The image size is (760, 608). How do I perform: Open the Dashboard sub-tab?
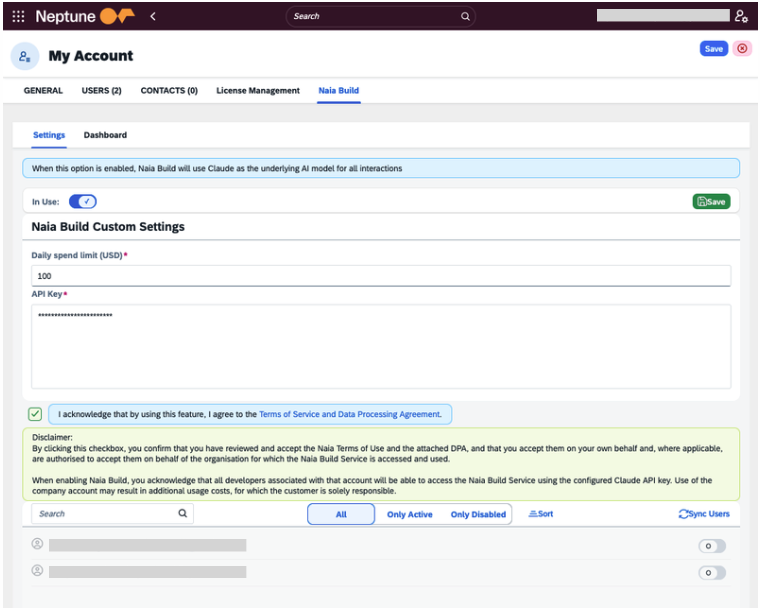(105, 135)
